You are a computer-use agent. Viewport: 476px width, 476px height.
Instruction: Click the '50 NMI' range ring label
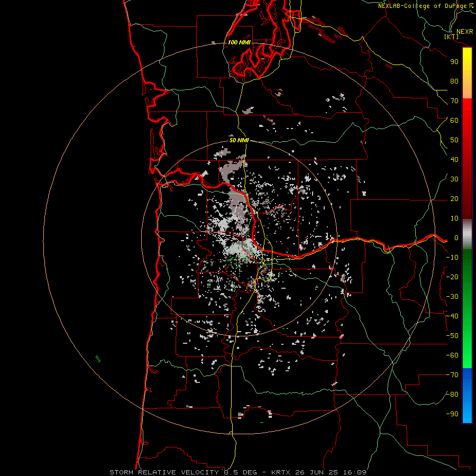coord(239,140)
